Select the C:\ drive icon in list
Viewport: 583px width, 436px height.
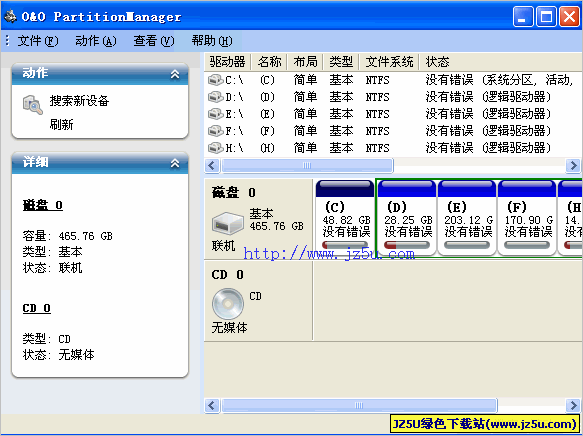click(x=216, y=80)
